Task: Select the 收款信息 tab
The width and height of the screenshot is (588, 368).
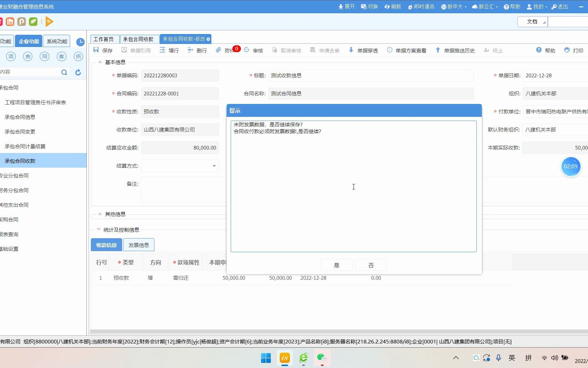Action: point(107,245)
